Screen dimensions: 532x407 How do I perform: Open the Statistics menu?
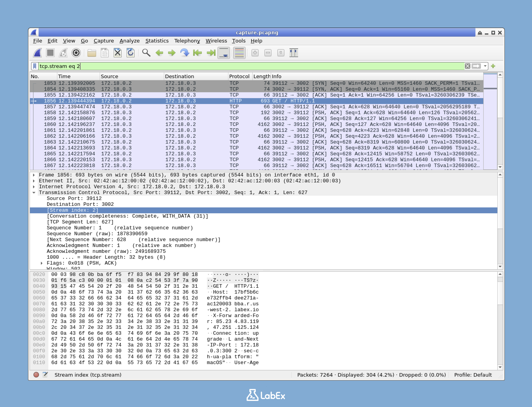tap(157, 41)
